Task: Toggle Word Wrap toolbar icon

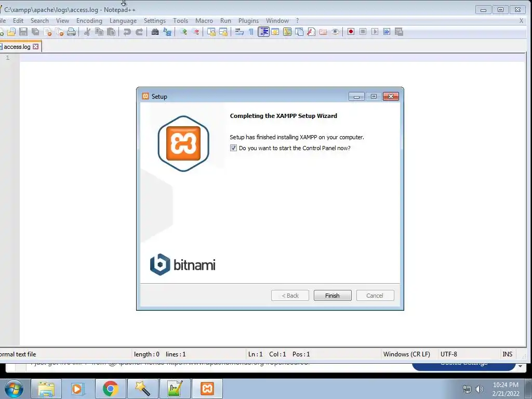Action: pyautogui.click(x=239, y=32)
